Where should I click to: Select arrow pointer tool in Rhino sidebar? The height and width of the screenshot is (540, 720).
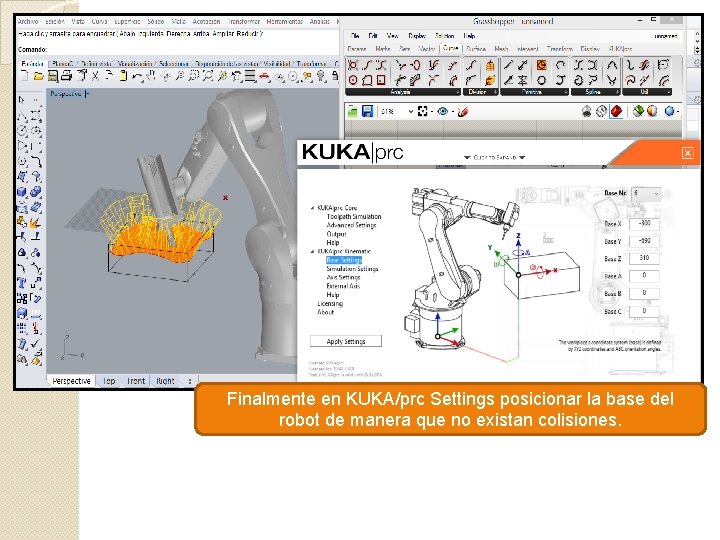point(21,100)
